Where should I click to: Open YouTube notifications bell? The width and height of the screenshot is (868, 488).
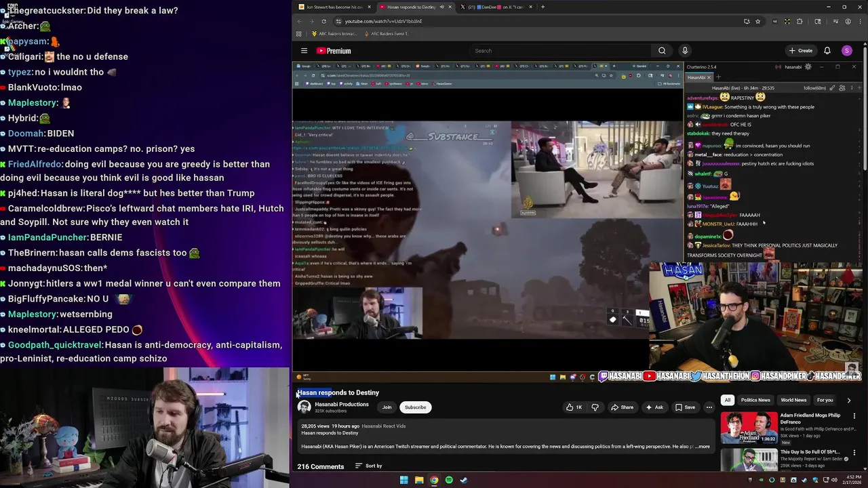pos(827,51)
